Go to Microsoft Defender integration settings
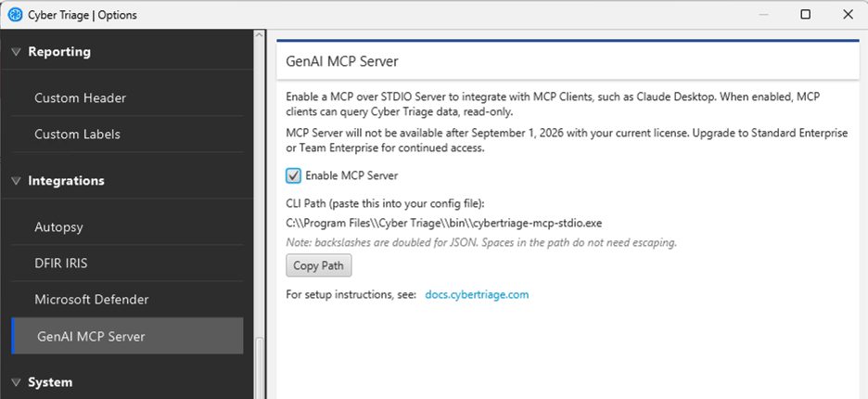The image size is (868, 399). point(91,300)
